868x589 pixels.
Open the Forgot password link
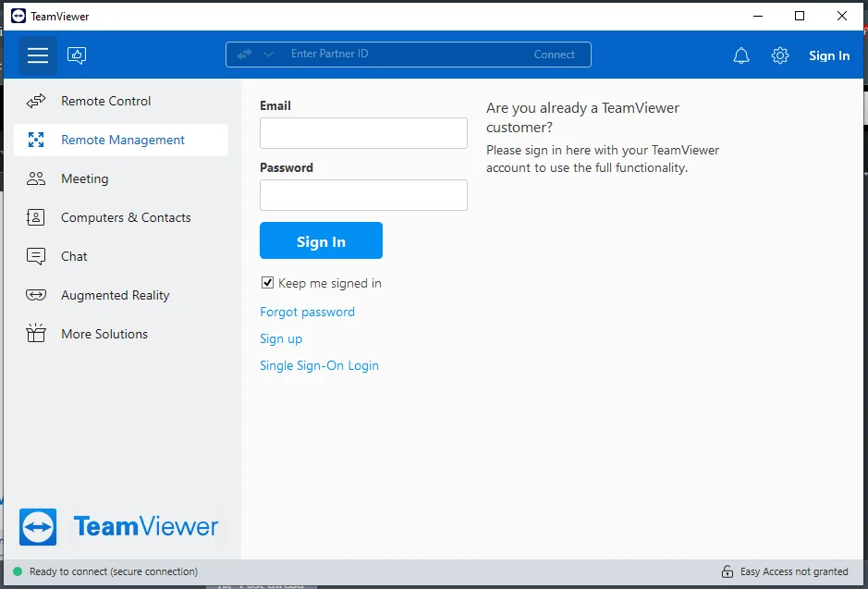pos(307,312)
